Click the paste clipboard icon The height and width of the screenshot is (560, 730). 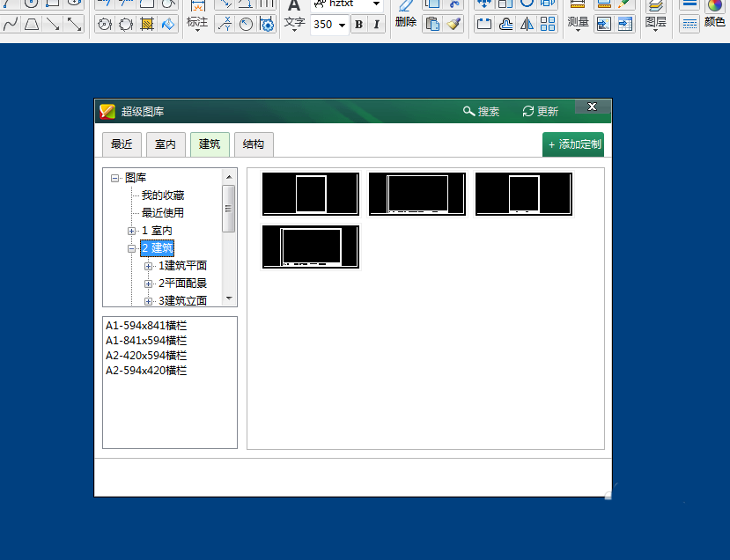coord(433,24)
